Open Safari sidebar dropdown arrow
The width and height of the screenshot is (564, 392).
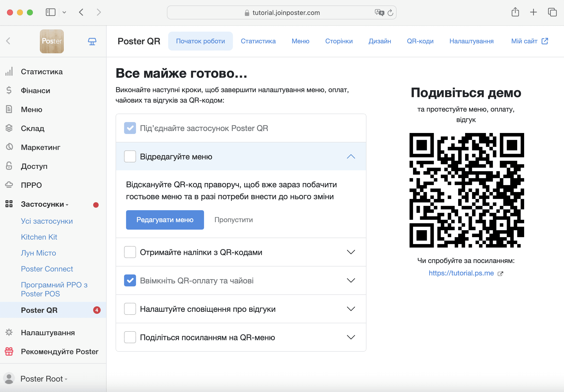click(64, 12)
